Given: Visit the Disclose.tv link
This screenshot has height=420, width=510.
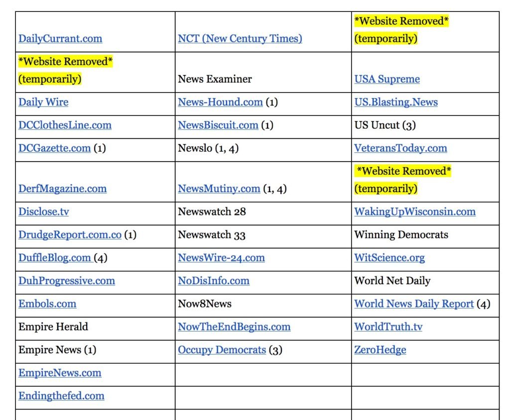Looking at the screenshot, I should click(x=44, y=211).
